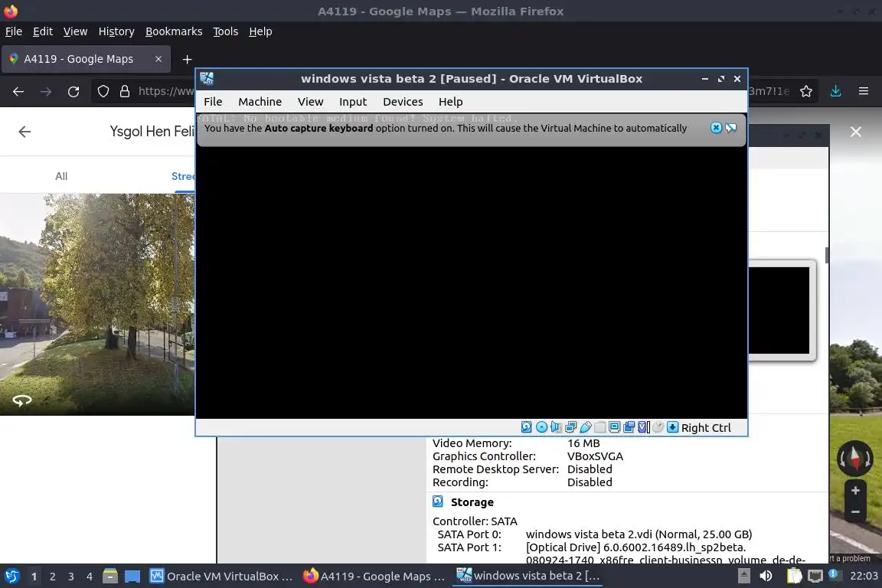This screenshot has height=588, width=882.
Task: Click the keyboard capture arrow icon beside Right Ctrl
Action: click(x=672, y=427)
